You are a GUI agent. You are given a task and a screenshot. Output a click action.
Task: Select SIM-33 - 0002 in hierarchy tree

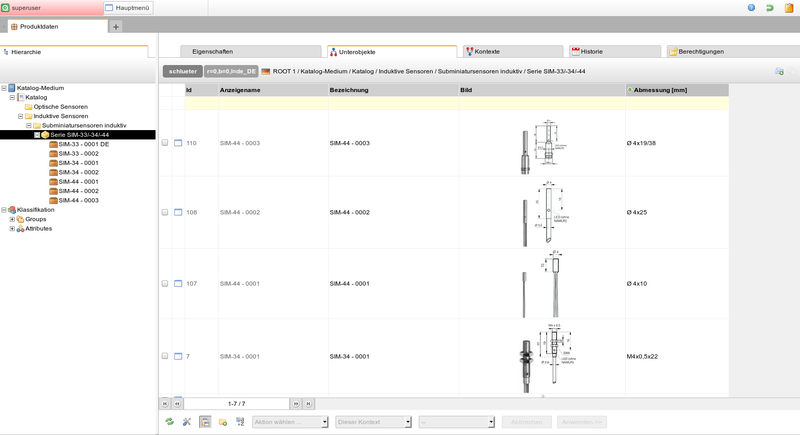click(78, 153)
